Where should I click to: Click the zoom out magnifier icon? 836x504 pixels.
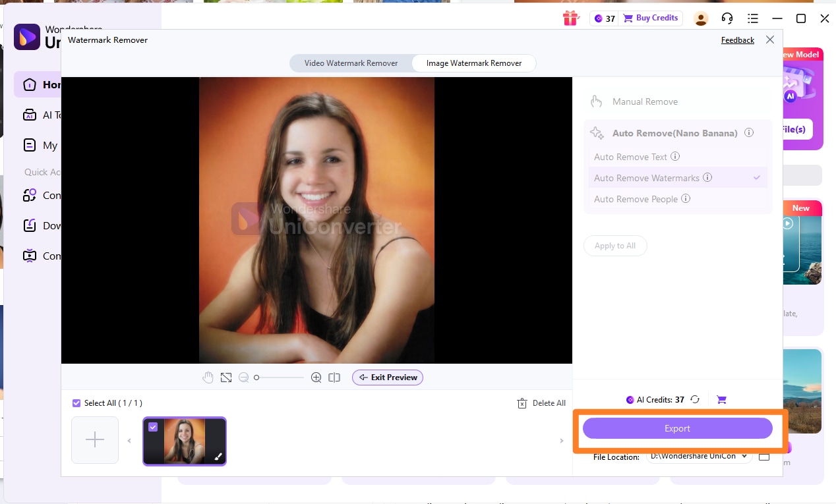[x=244, y=378]
